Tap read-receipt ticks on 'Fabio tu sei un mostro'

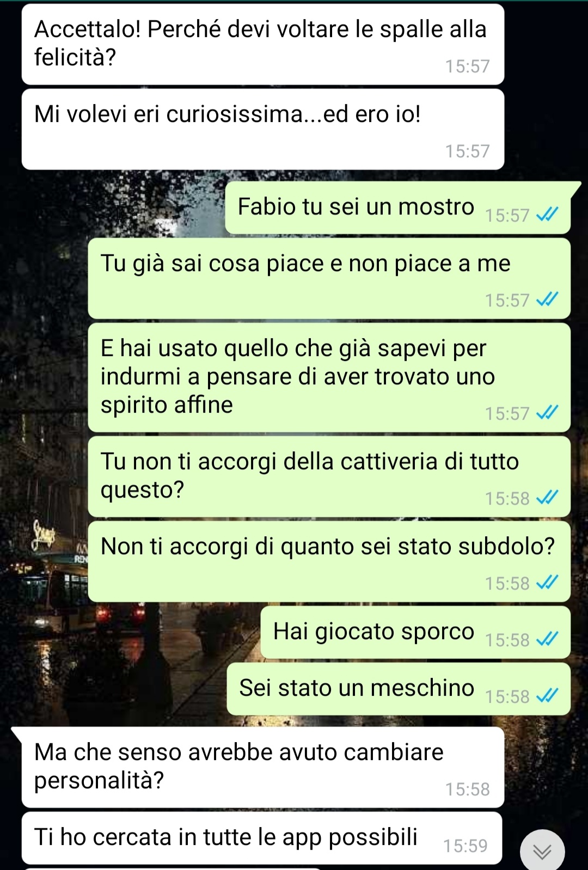[547, 215]
